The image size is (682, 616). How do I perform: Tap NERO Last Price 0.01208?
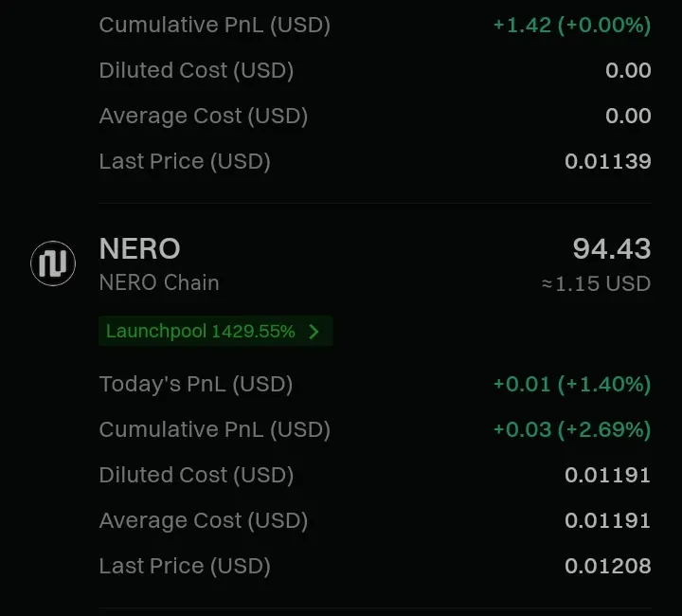pyautogui.click(x=607, y=566)
